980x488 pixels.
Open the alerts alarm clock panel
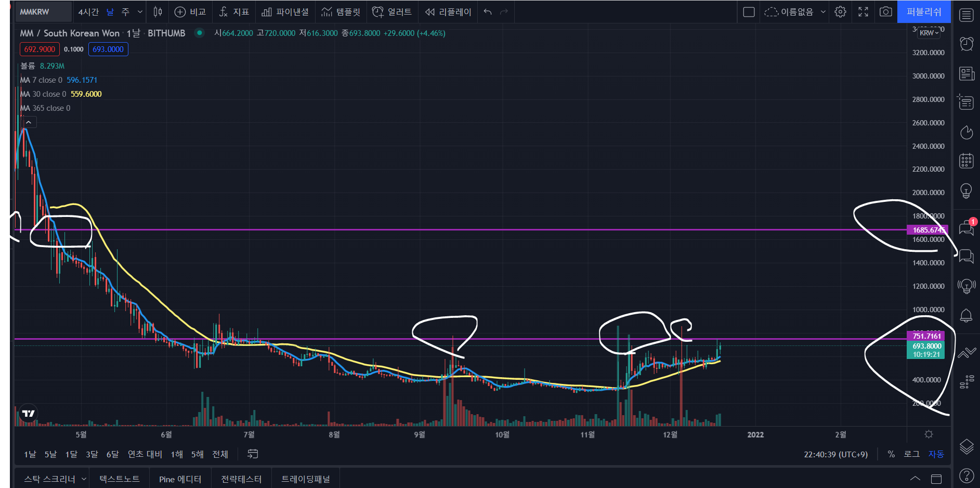(966, 44)
